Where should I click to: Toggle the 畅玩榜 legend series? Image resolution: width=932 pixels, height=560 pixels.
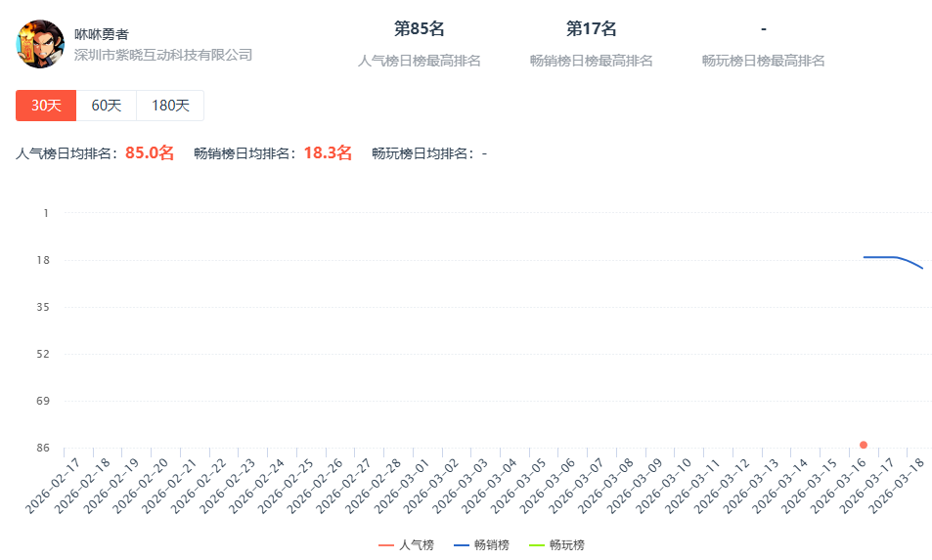click(x=556, y=545)
